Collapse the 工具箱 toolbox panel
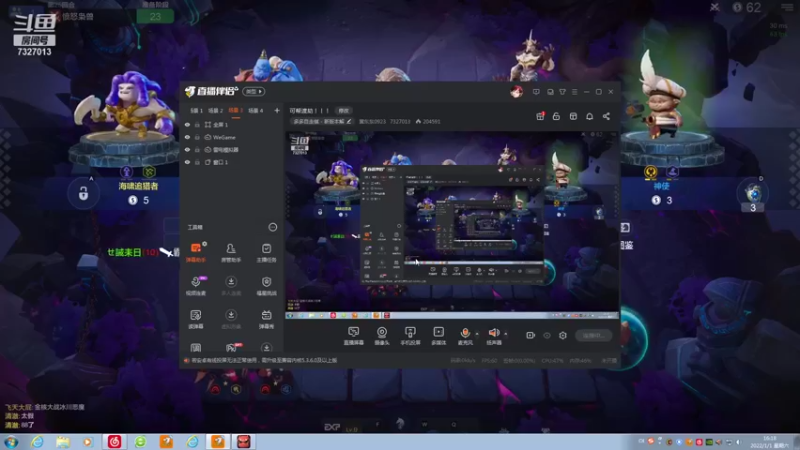Viewport: 800px width, 450px height. (273, 227)
